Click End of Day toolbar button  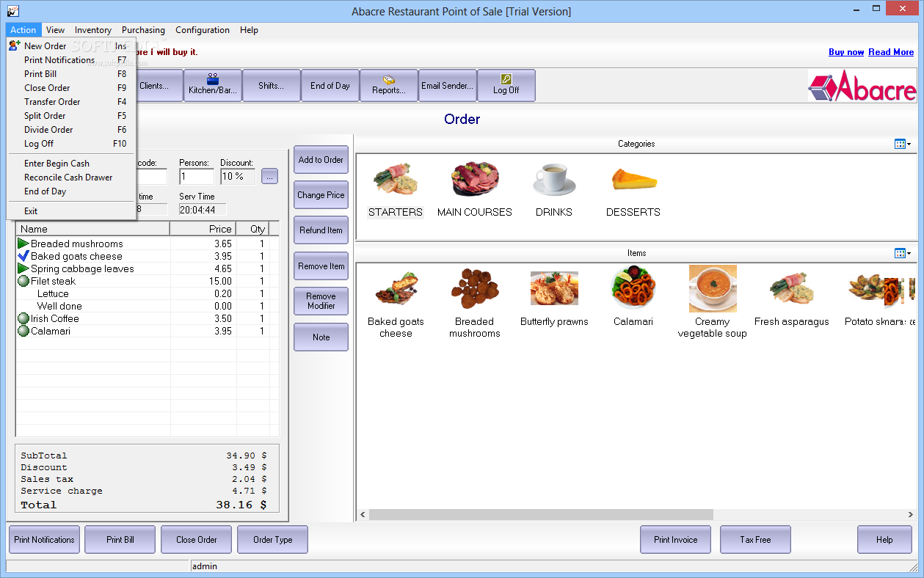coord(330,85)
